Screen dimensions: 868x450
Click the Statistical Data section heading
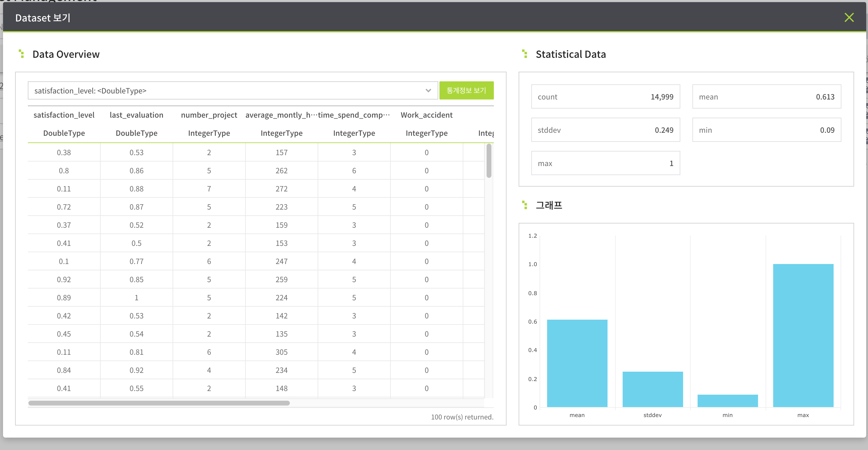pos(571,54)
